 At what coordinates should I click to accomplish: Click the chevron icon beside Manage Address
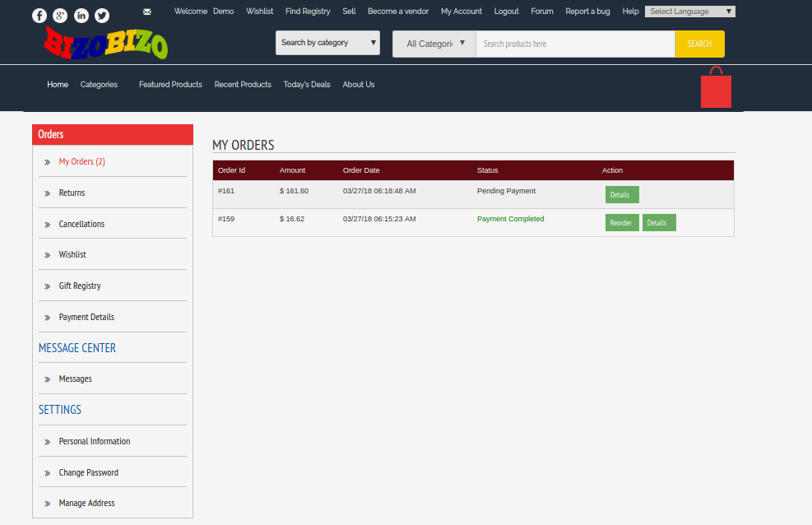pyautogui.click(x=47, y=504)
